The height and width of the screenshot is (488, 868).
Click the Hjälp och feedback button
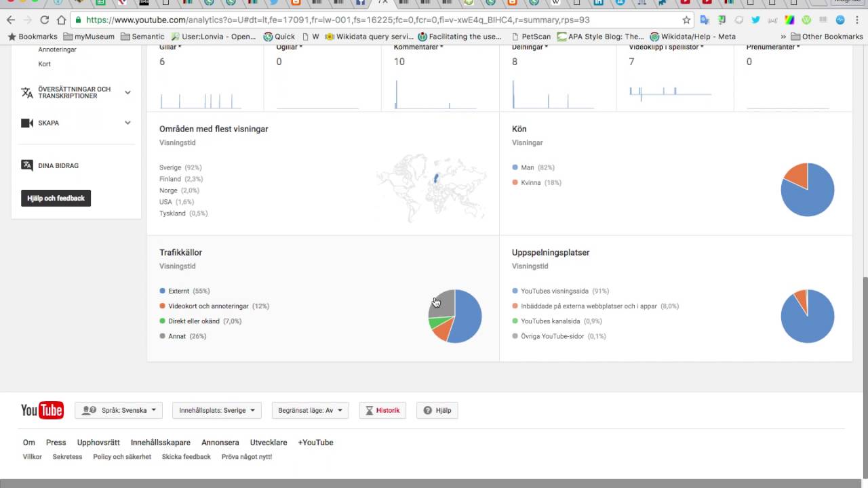(x=56, y=199)
